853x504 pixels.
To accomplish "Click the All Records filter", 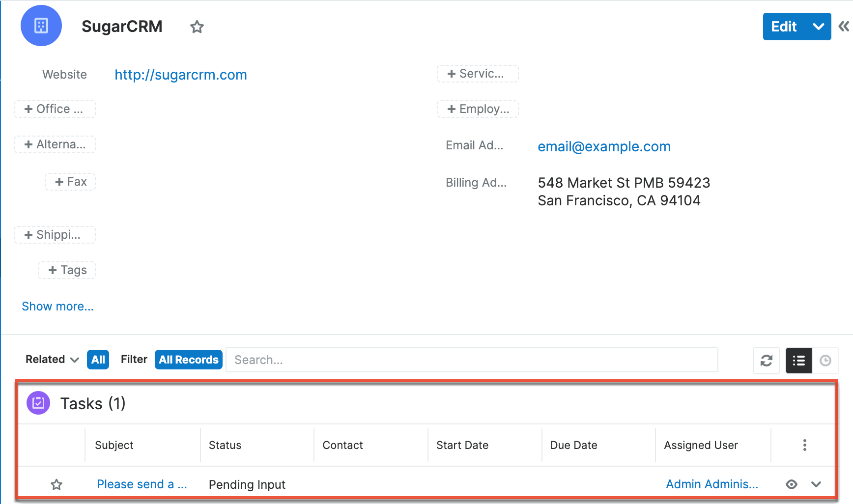I will click(188, 359).
